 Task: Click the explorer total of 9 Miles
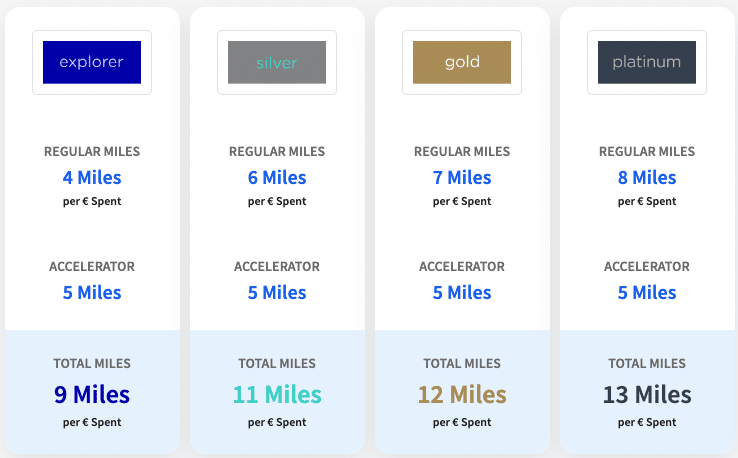tap(92, 395)
